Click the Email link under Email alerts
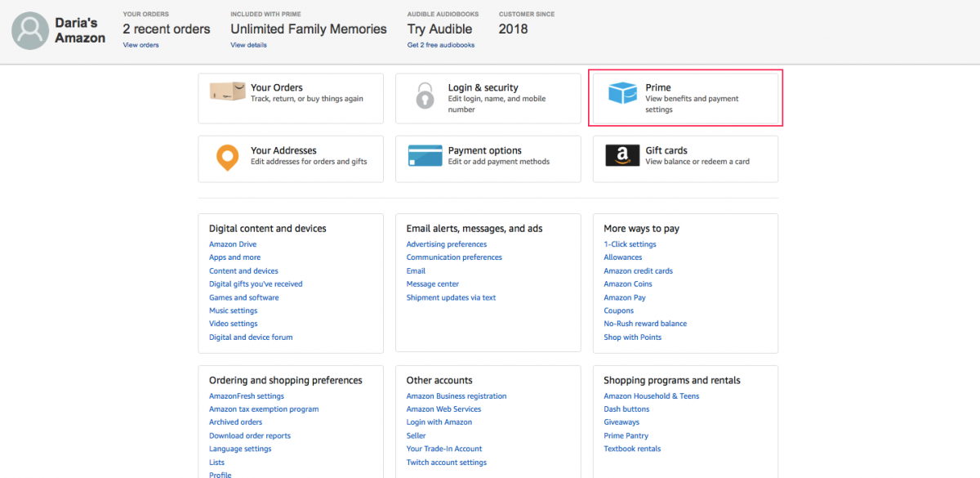Image resolution: width=980 pixels, height=478 pixels. coord(416,270)
